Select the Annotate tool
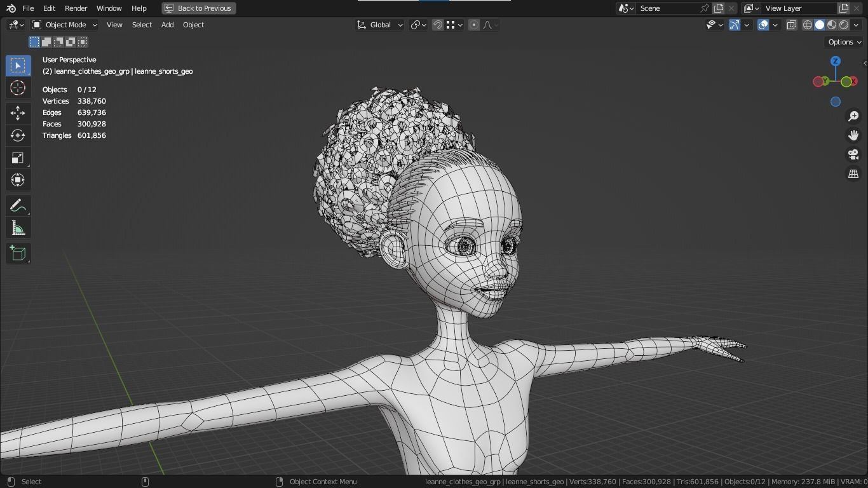This screenshot has width=868, height=488. [18, 206]
